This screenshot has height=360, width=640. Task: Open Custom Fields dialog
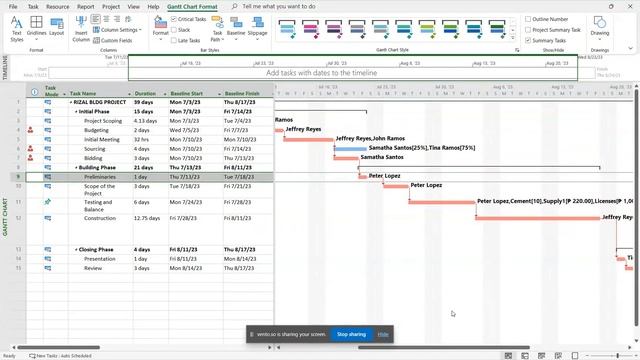coord(113,40)
